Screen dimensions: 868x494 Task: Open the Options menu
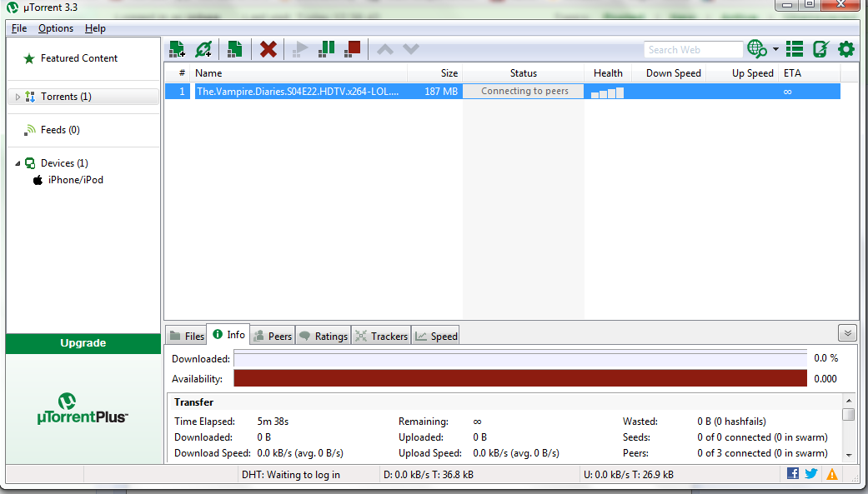click(55, 28)
